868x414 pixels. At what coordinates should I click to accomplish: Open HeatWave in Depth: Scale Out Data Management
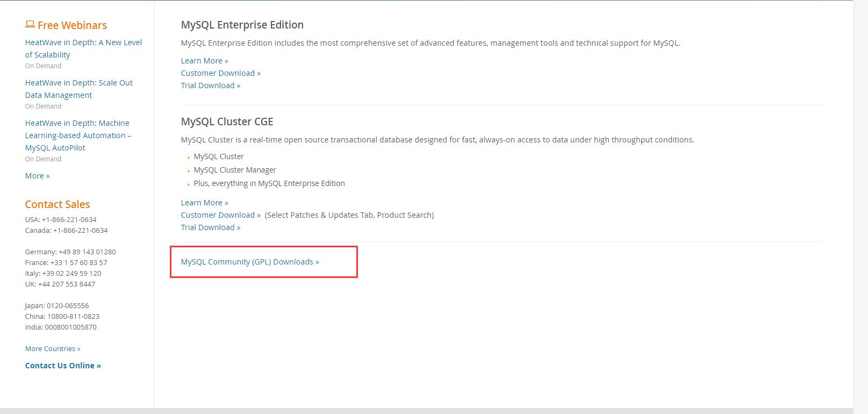78,89
